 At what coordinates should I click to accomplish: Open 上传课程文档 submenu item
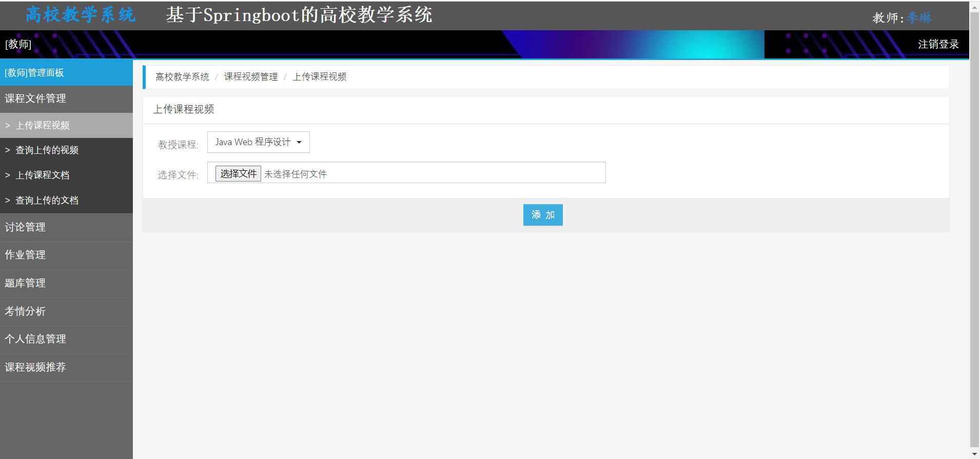coord(66,175)
